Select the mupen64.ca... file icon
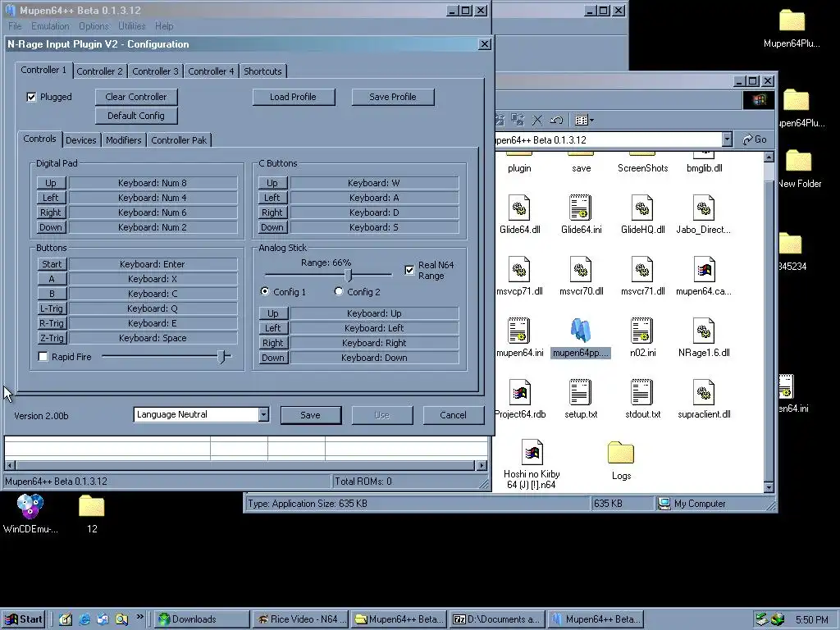 point(703,269)
